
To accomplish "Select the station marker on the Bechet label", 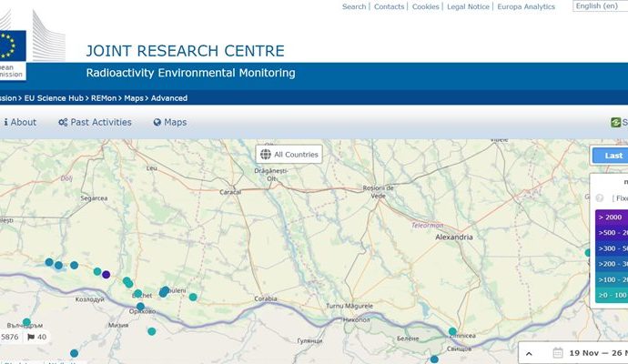I will tap(137, 294).
